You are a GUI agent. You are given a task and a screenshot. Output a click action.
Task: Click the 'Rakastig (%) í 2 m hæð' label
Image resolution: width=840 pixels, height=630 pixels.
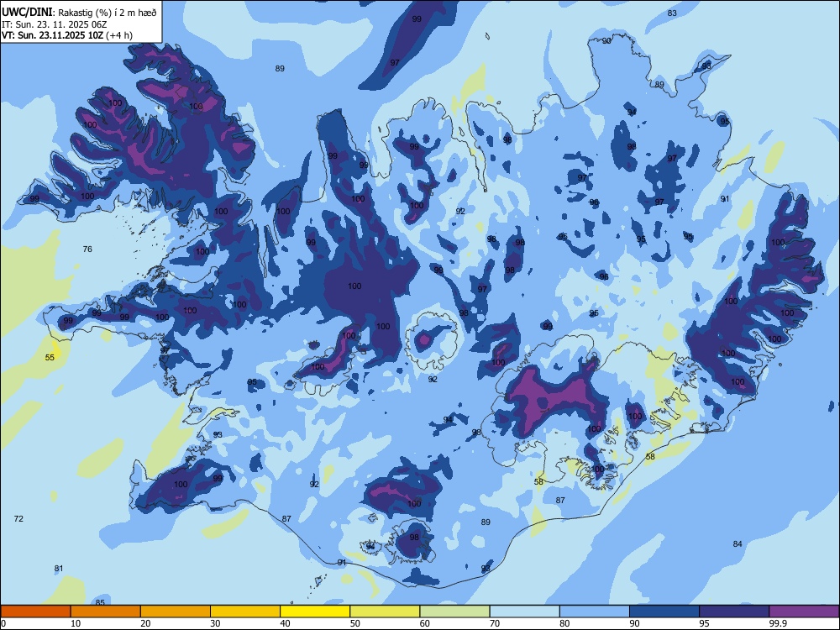pos(108,13)
